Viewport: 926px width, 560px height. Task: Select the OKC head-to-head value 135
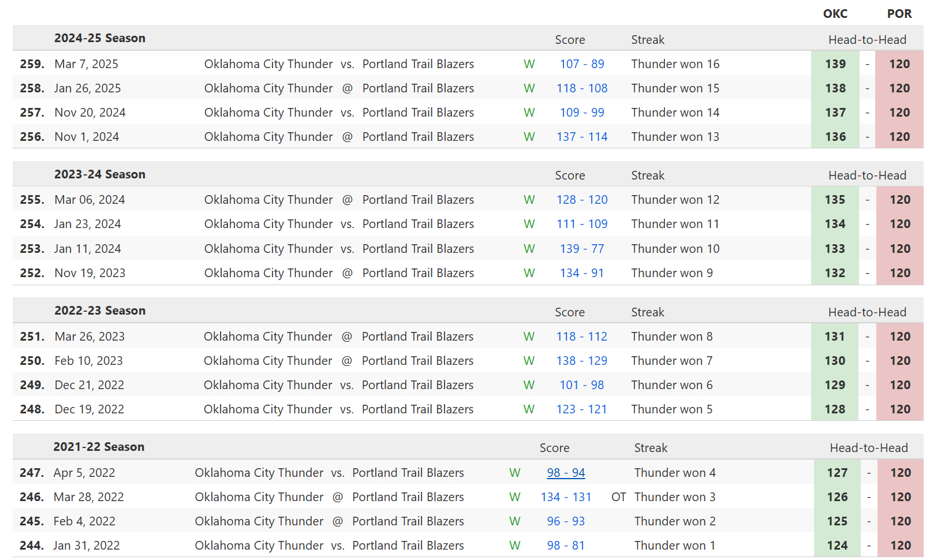point(835,200)
